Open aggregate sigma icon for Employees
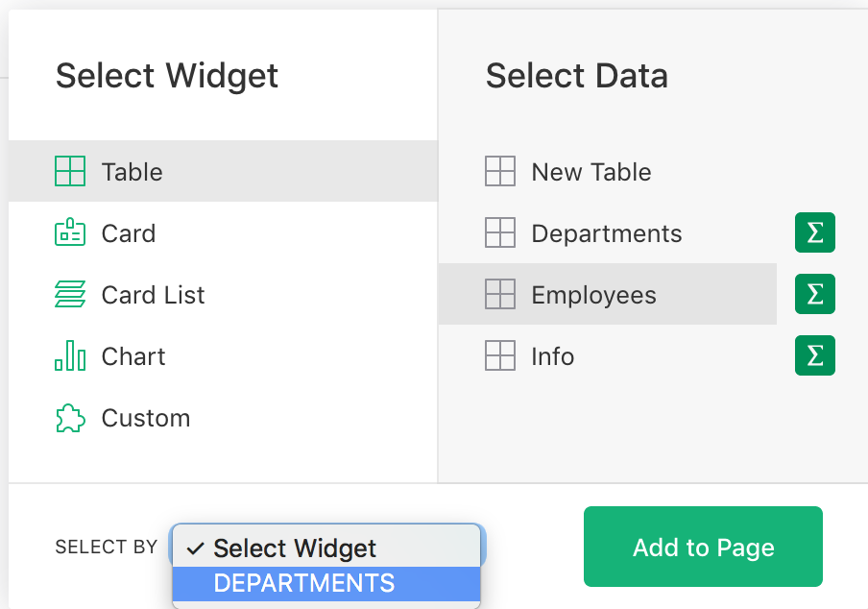Viewport: 868px width, 609px height. tap(814, 294)
